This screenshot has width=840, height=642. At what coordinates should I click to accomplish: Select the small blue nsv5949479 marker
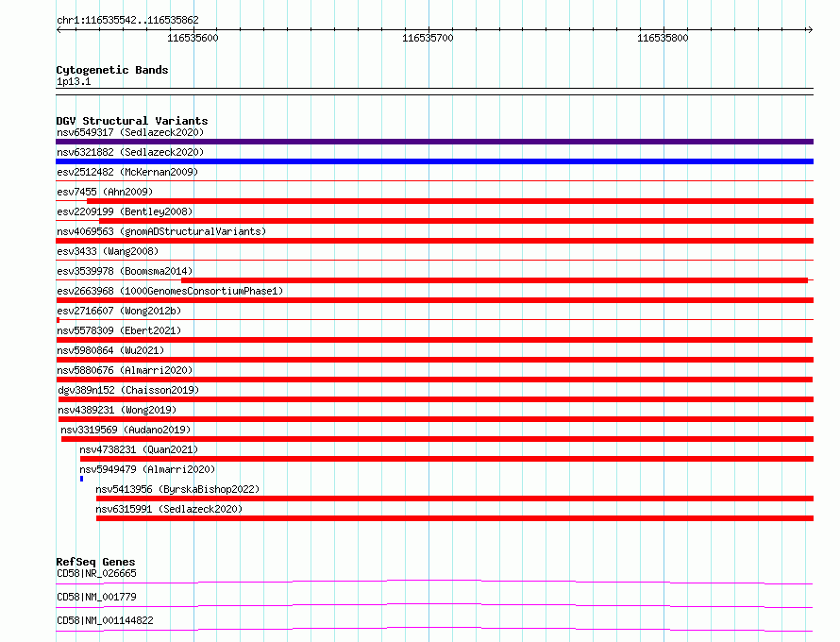point(81,479)
